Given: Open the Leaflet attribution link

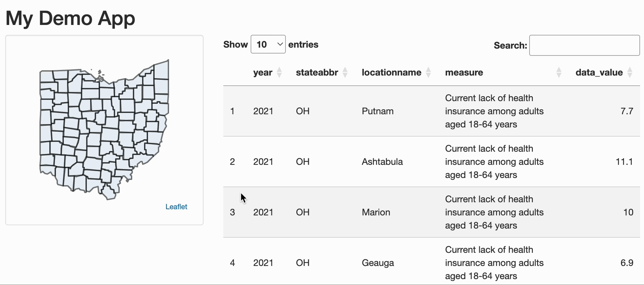Looking at the screenshot, I should tap(176, 207).
